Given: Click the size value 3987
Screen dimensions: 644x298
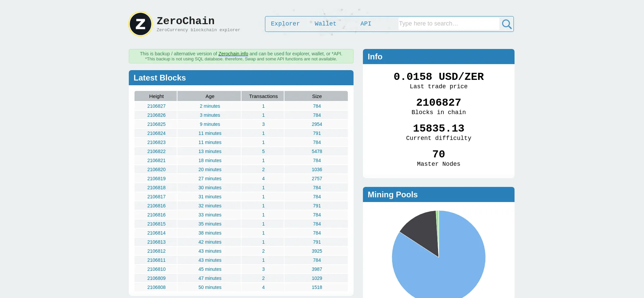Looking at the screenshot, I should [317, 269].
